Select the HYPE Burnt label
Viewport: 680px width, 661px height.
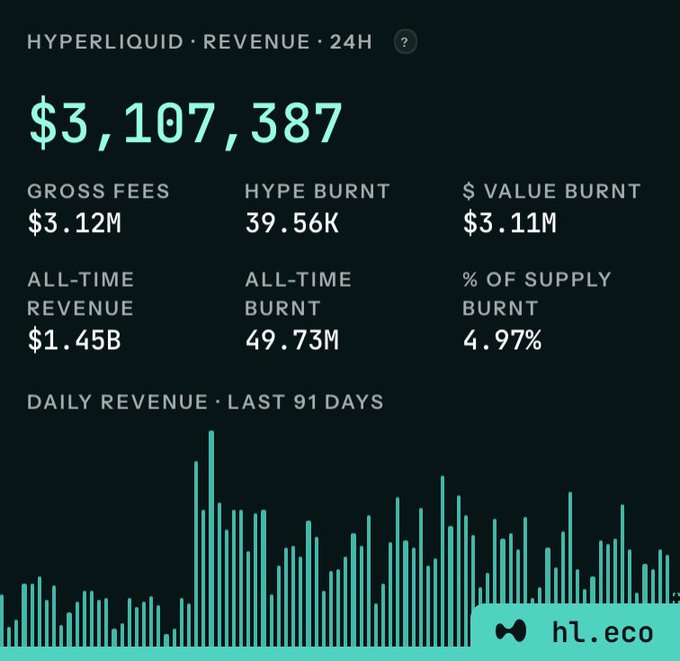pyautogui.click(x=317, y=191)
